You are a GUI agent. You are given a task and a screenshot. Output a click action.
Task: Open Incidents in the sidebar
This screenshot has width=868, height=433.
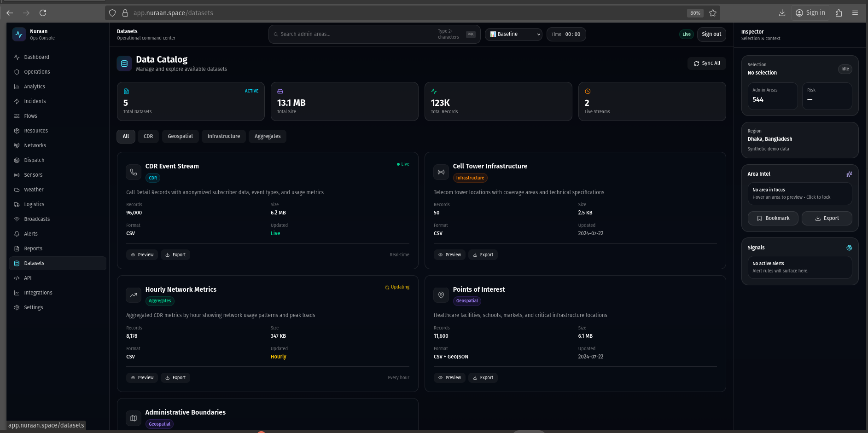pos(35,101)
